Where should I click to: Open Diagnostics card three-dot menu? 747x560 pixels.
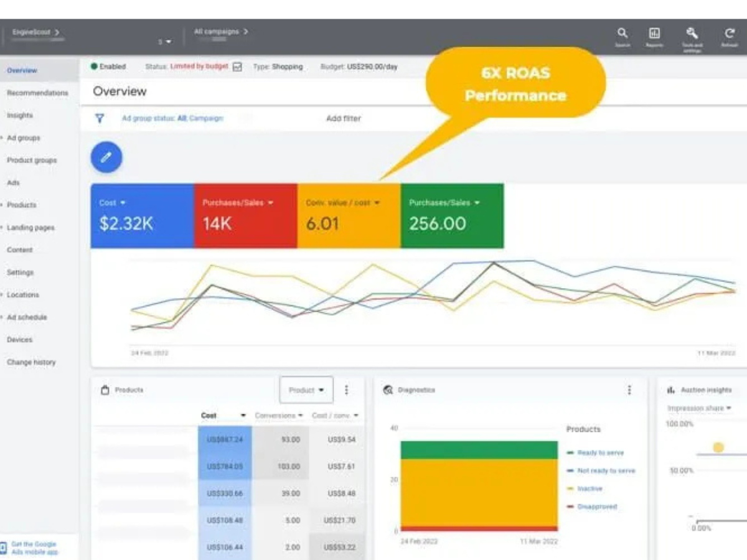pos(629,390)
